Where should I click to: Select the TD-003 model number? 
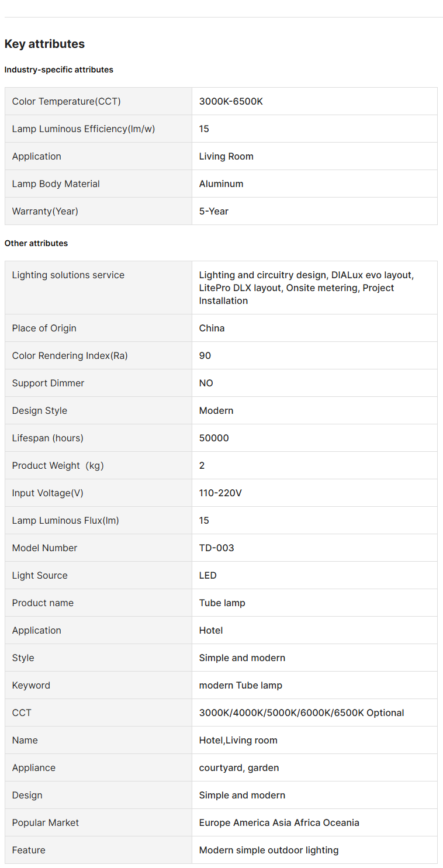[x=216, y=548]
